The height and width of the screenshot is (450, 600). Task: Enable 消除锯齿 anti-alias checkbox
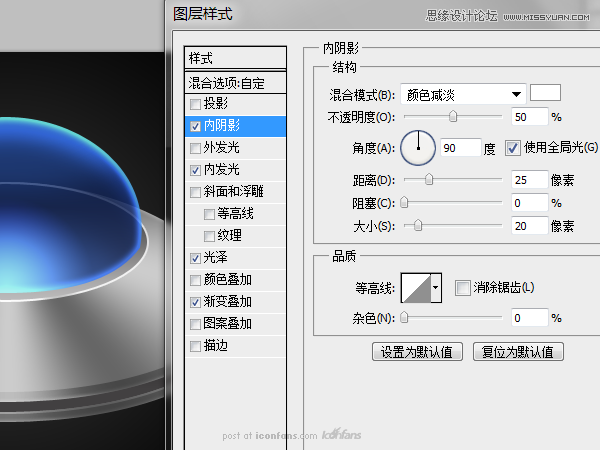[x=462, y=288]
